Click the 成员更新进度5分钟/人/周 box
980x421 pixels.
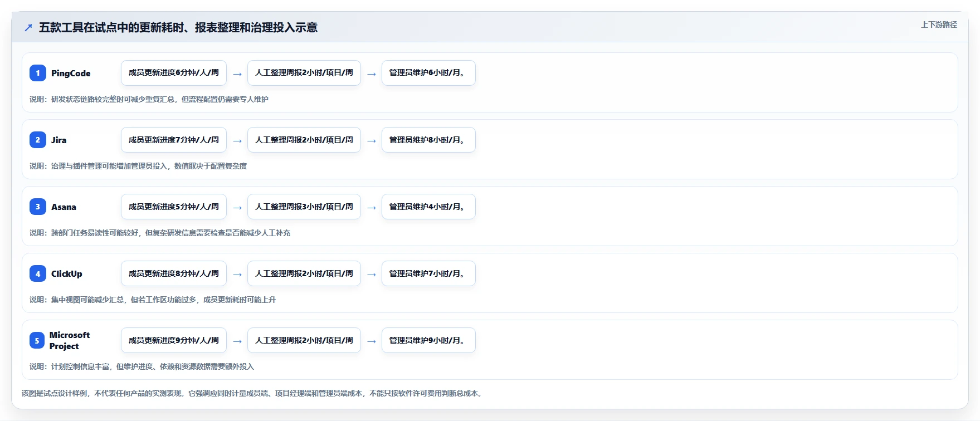pos(174,207)
